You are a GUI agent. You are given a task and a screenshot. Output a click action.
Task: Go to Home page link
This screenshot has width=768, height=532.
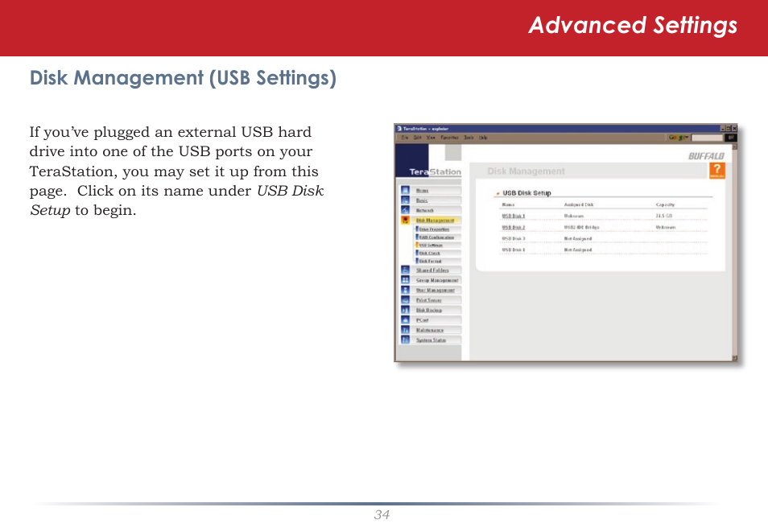422,191
